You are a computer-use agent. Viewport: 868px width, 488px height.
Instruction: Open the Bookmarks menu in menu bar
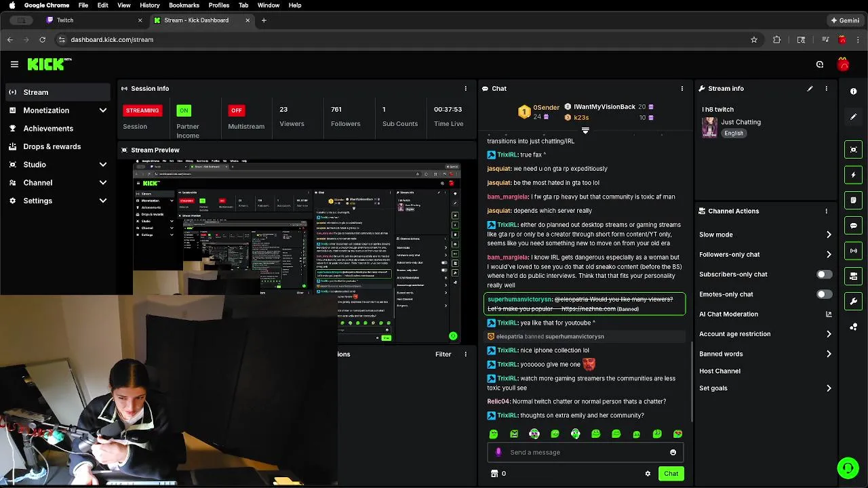tap(184, 5)
